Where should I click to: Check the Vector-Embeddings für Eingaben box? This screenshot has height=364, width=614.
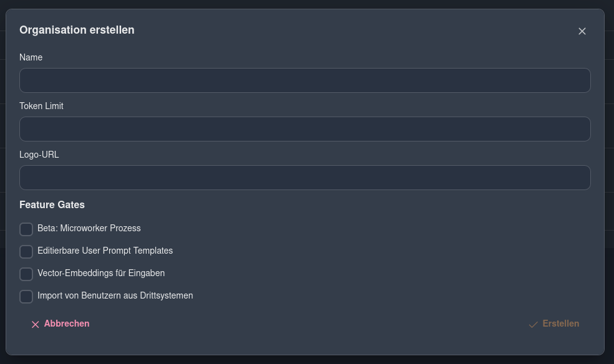(26, 274)
